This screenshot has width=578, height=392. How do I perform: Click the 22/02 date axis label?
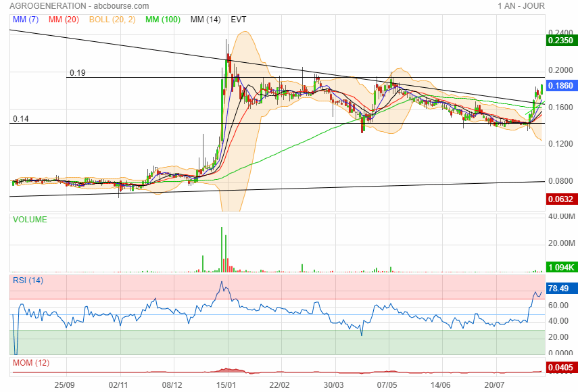[279, 385]
